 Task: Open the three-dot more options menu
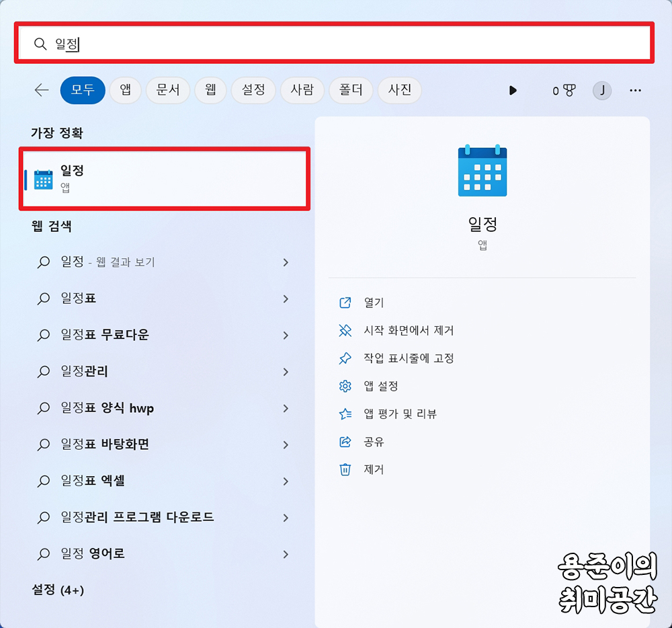(x=636, y=91)
